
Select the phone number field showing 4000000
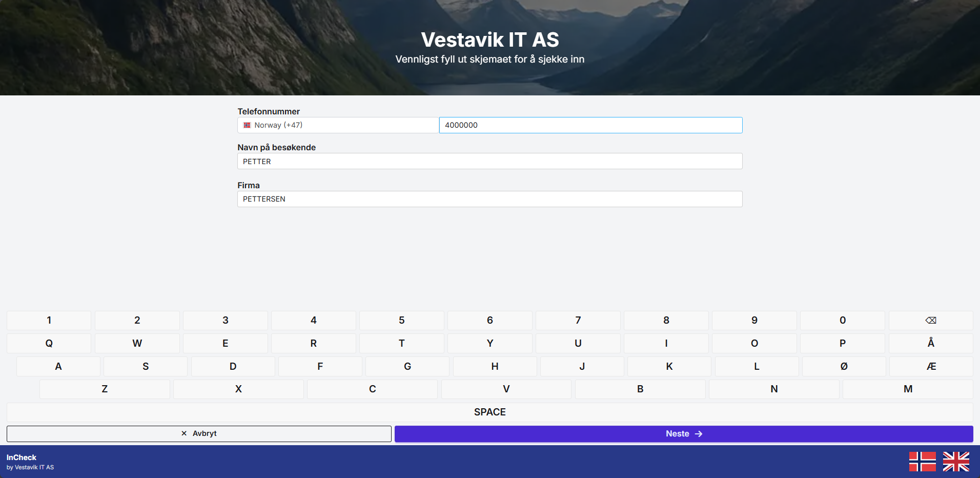click(590, 125)
